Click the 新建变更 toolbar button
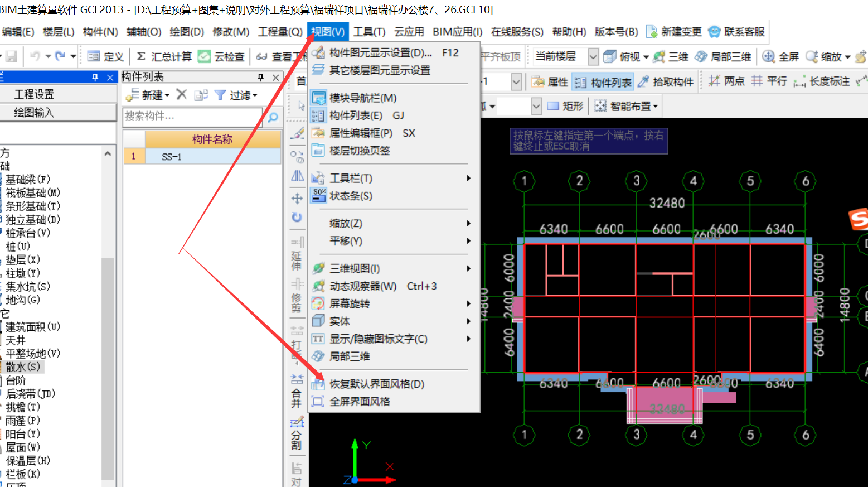Screen dimensions: 868x487 [673, 32]
